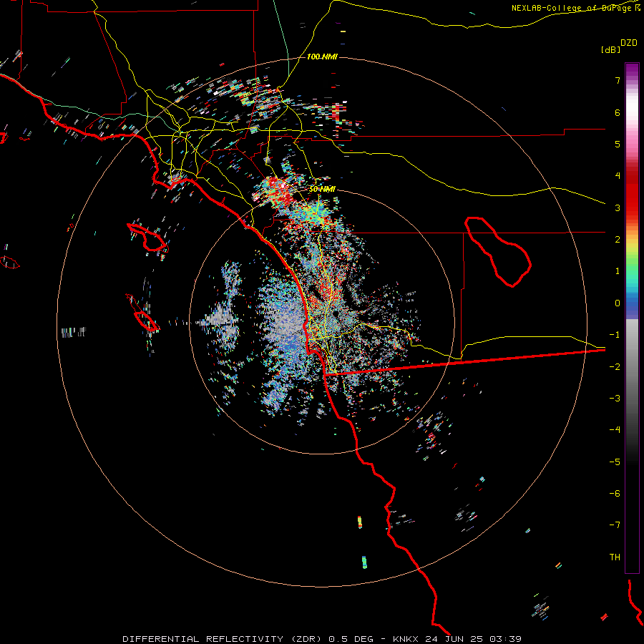Image resolution: width=644 pixels, height=644 pixels.
Task: Click the [dB] unit label
Action: 611,49
